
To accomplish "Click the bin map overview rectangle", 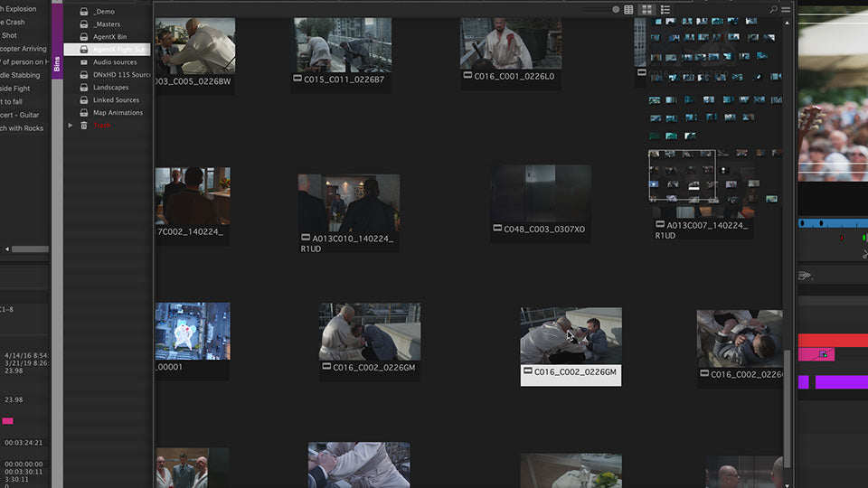I will coord(682,175).
